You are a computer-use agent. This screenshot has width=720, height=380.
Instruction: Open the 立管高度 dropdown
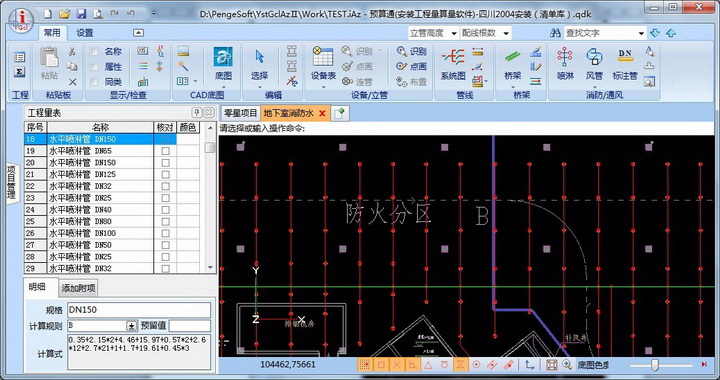(454, 33)
